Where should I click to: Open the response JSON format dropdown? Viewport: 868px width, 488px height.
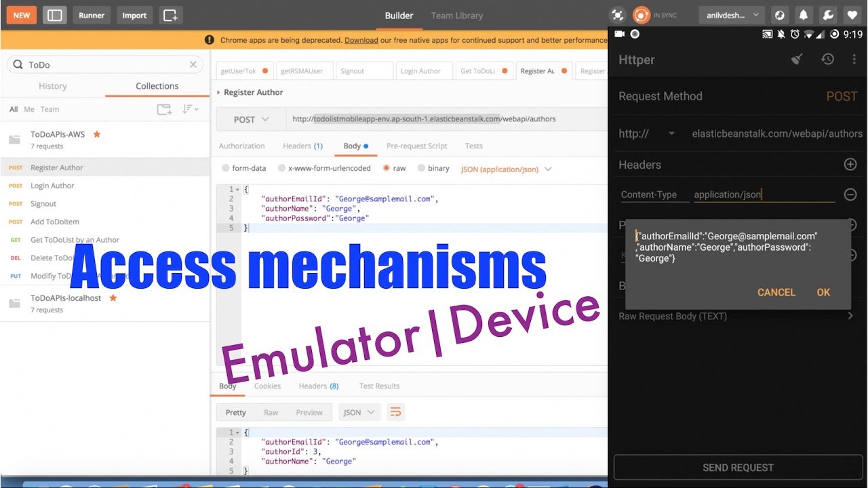359,412
